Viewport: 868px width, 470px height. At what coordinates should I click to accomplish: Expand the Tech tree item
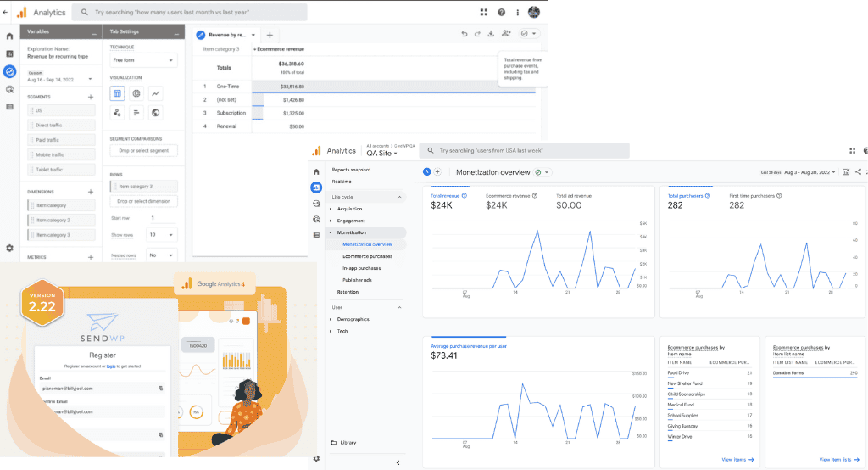tap(331, 331)
